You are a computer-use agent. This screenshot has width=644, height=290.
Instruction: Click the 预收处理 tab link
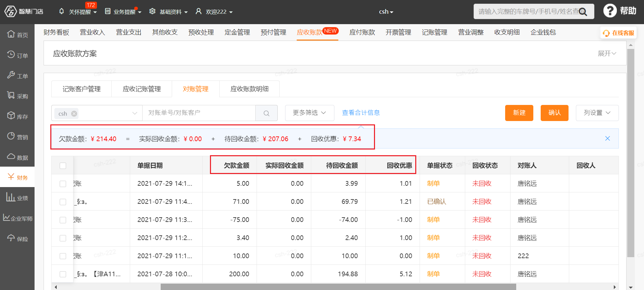tap(201, 32)
